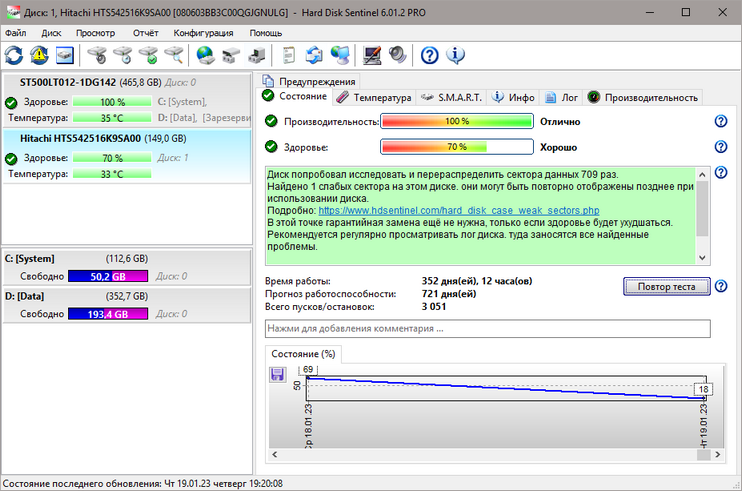The height and width of the screenshot is (491, 742).
Task: Open help for the Производительность row
Action: pos(721,122)
